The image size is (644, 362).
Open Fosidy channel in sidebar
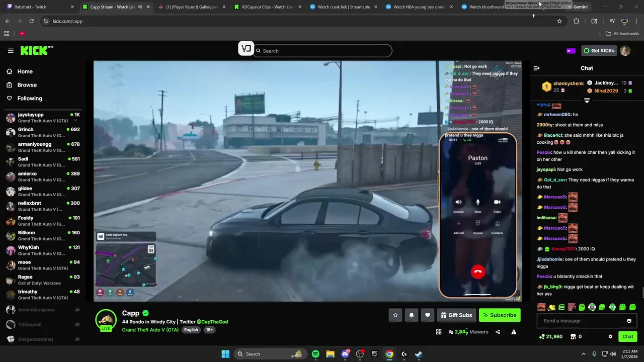click(43, 221)
